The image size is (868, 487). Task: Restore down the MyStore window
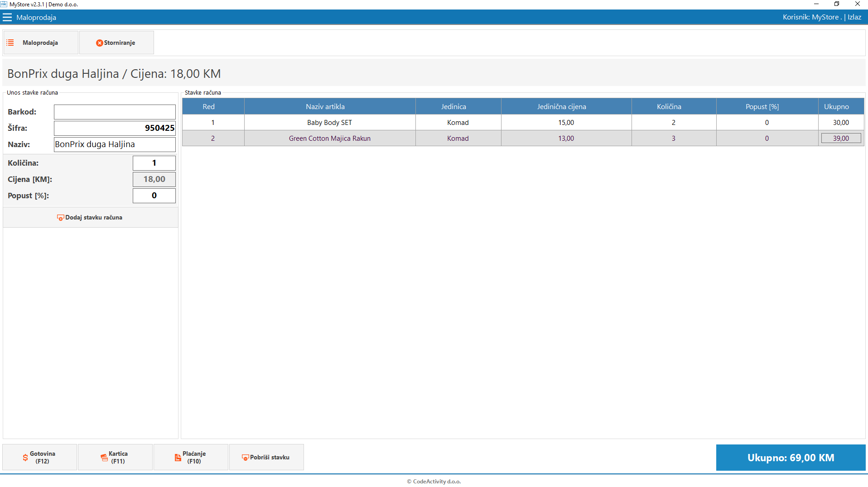(837, 4)
